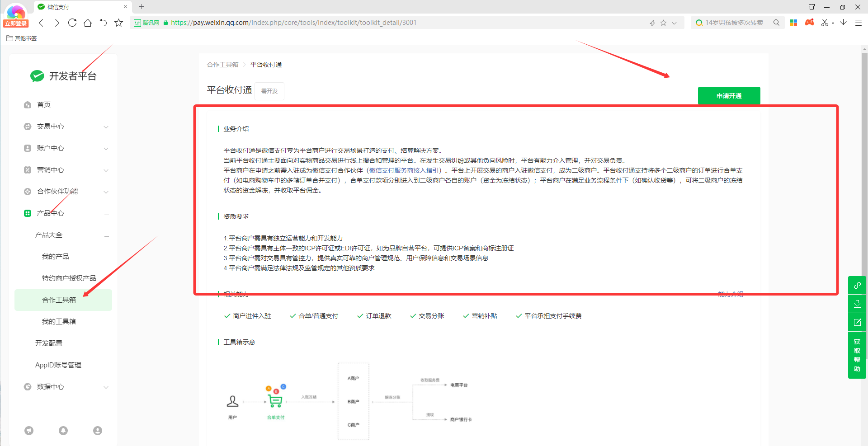Open AppID账号管理 in the sidebar
This screenshot has width=868, height=446.
58,365
